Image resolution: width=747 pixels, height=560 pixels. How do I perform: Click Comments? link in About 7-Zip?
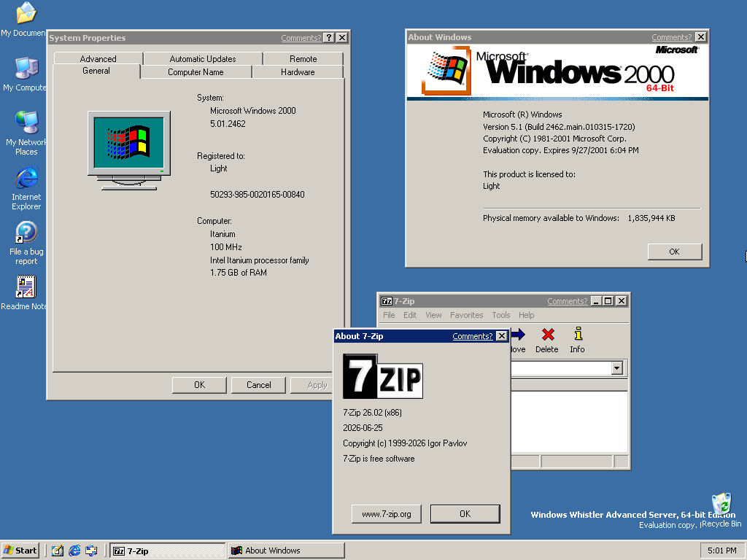[473, 335]
